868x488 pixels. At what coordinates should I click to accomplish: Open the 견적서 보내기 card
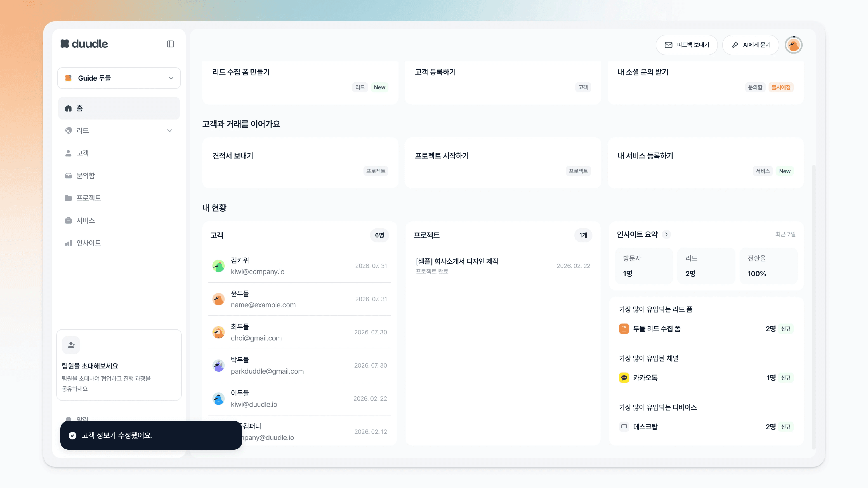[300, 163]
